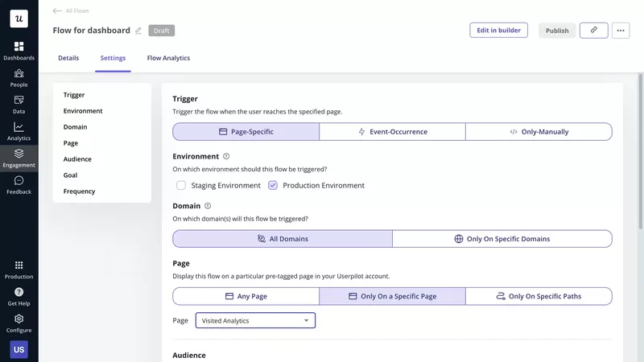Click the pencil icon to rename flow
Viewport: 644px width, 362px height.
click(x=138, y=31)
